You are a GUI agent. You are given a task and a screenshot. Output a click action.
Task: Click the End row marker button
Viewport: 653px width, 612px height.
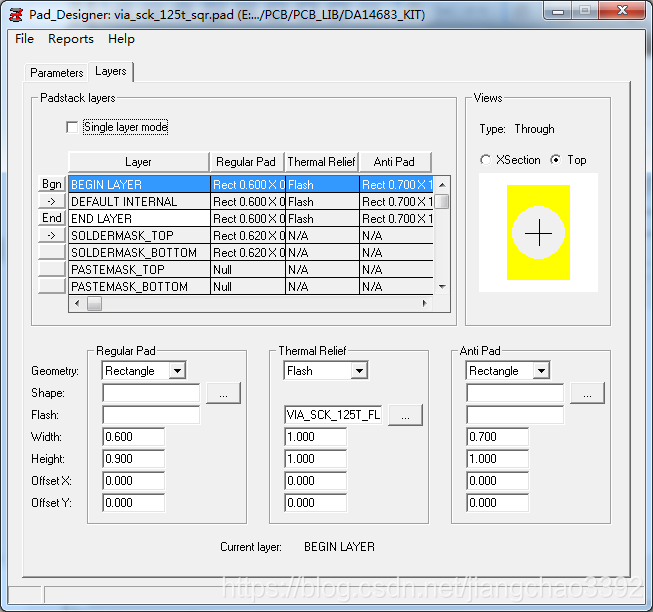pyautogui.click(x=51, y=218)
